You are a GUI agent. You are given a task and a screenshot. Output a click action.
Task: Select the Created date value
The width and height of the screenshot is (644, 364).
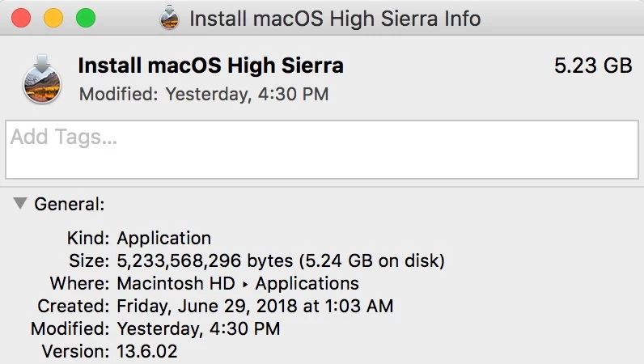coord(255,307)
